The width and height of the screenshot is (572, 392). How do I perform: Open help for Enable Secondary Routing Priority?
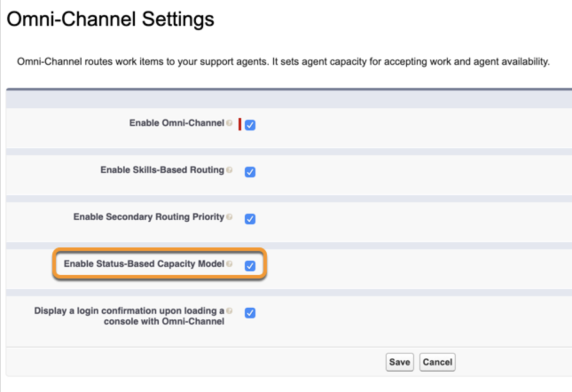point(231,217)
